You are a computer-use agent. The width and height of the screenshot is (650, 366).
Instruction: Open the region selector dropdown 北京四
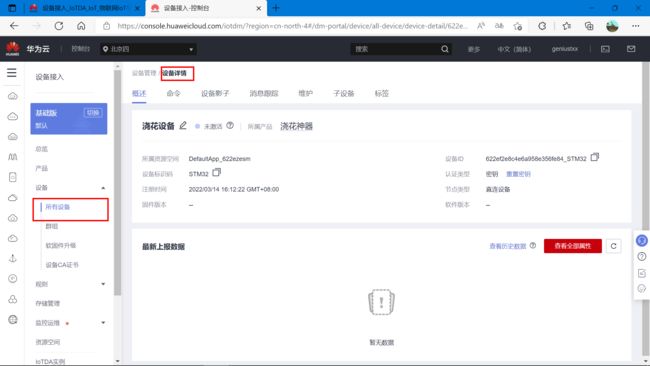(x=148, y=49)
